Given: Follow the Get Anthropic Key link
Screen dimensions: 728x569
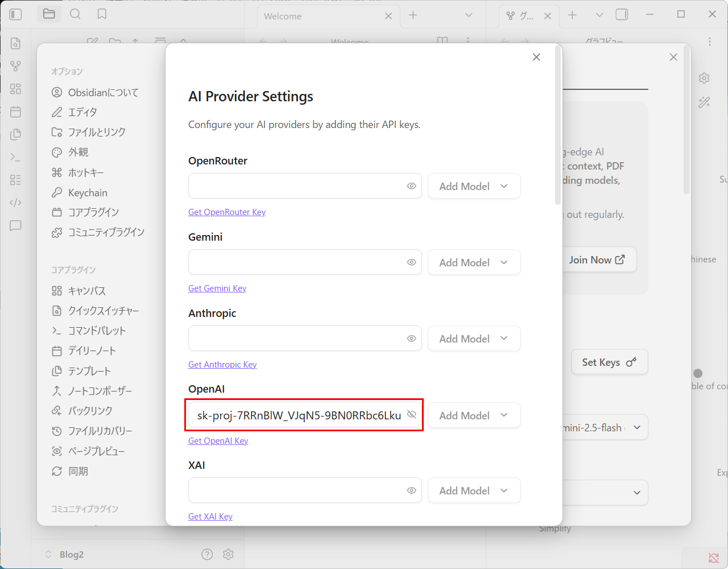Looking at the screenshot, I should (222, 365).
